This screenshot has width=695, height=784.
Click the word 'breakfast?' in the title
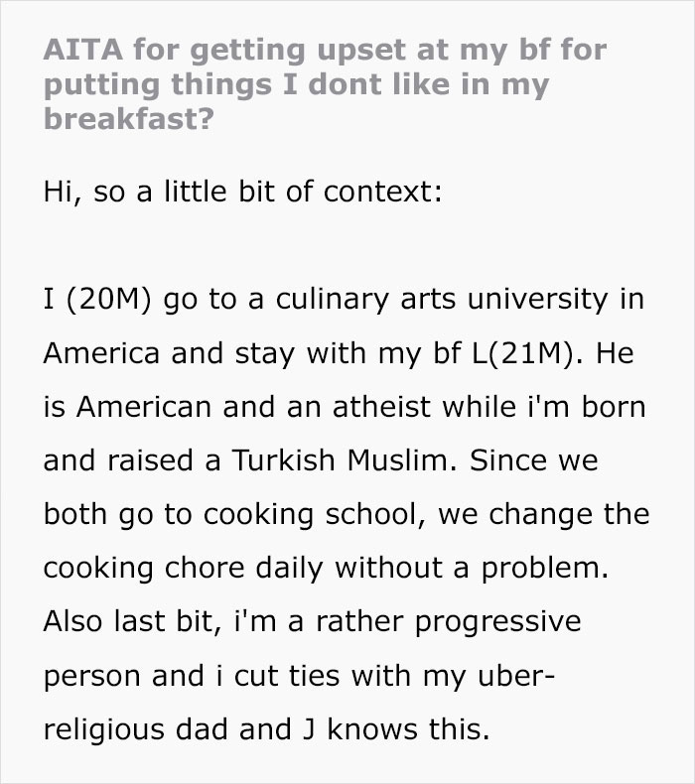click(129, 119)
